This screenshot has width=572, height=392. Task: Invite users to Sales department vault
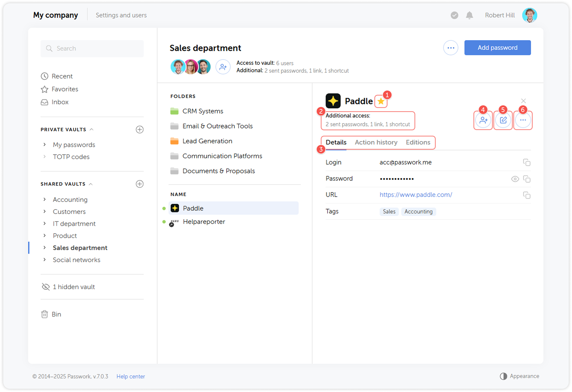(x=223, y=66)
